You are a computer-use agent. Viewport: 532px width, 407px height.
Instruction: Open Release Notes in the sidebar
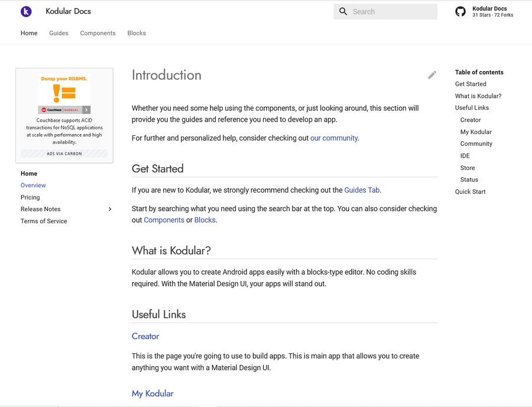40,209
